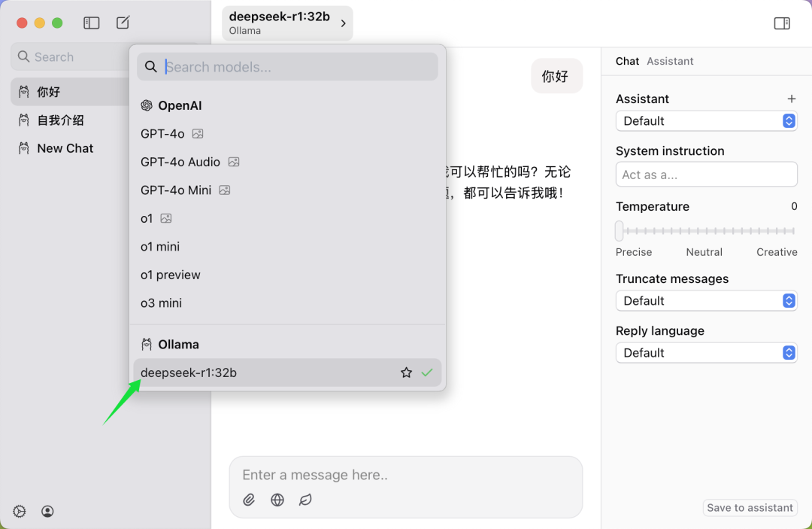Open the deepseek-r1:32b model selector
Screen dimensions: 812x529
click(x=287, y=23)
